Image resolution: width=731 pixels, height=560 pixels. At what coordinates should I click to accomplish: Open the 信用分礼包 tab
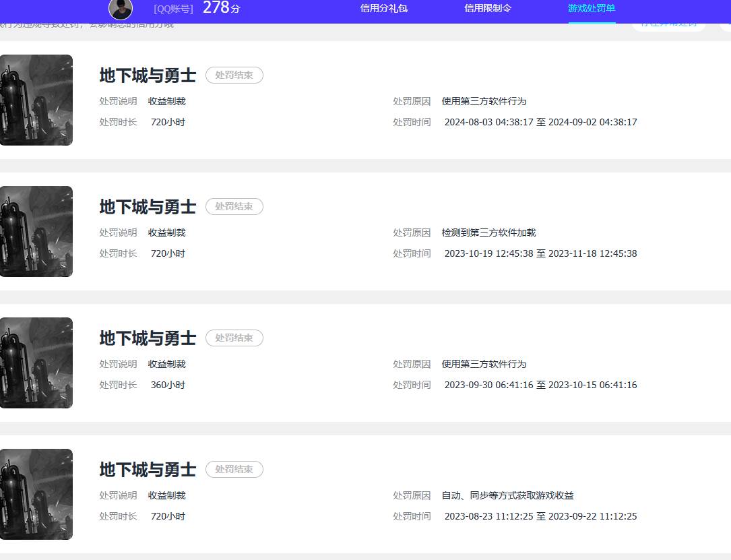point(383,9)
